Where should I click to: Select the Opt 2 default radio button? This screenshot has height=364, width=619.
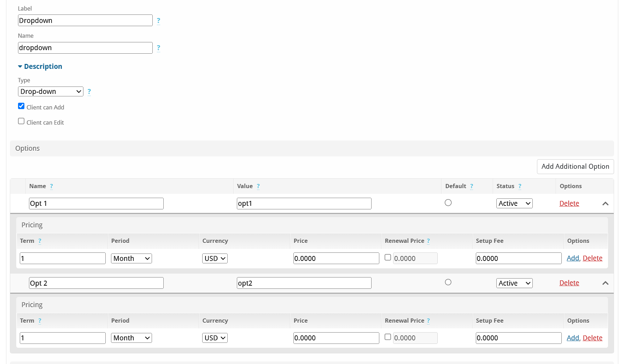point(448,282)
